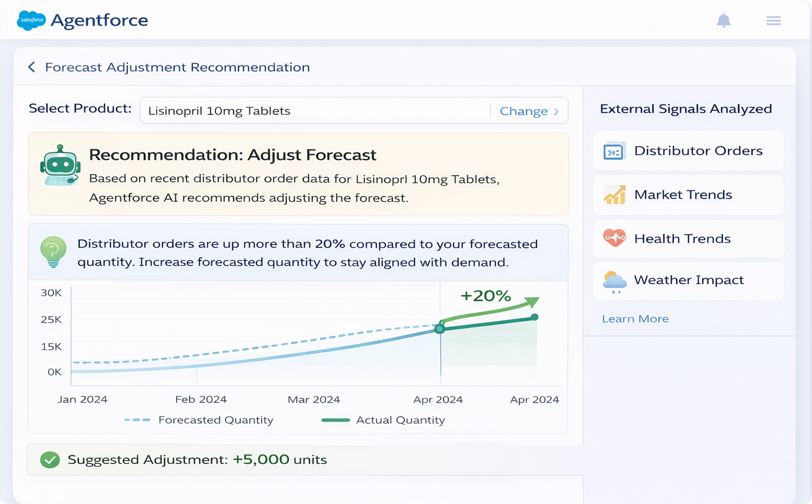This screenshot has height=504, width=812.
Task: Click the Learn More link
Action: click(635, 318)
